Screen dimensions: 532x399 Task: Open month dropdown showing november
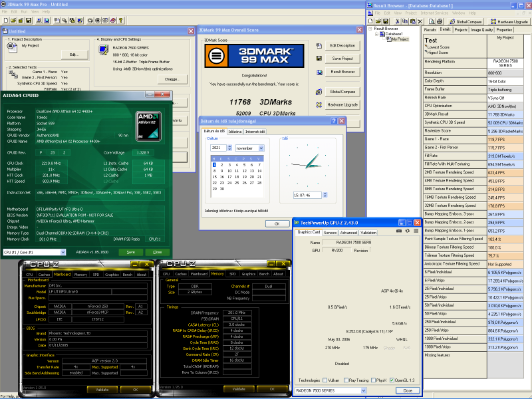coord(261,148)
